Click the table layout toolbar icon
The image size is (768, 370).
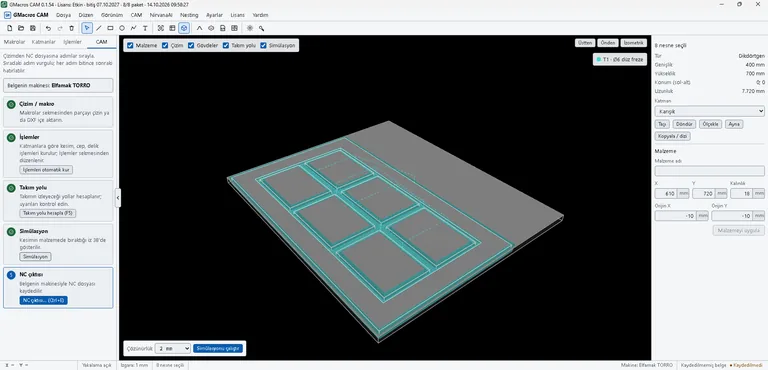click(172, 28)
